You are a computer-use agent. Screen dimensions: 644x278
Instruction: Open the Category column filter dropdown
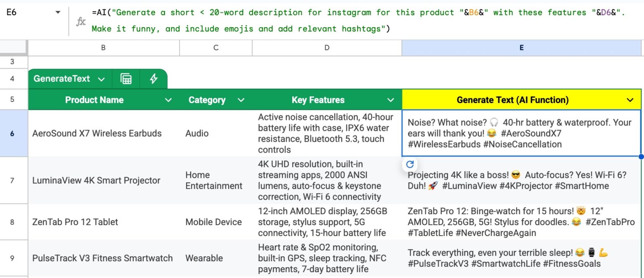pos(241,100)
